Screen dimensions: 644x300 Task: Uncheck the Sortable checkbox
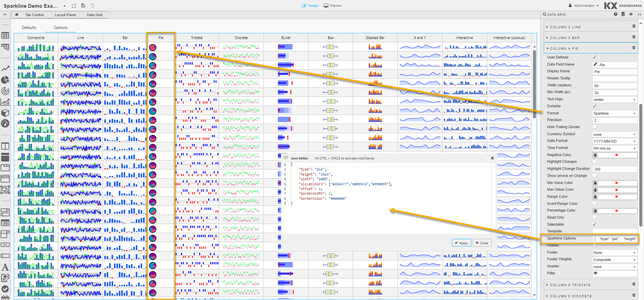tap(595, 106)
